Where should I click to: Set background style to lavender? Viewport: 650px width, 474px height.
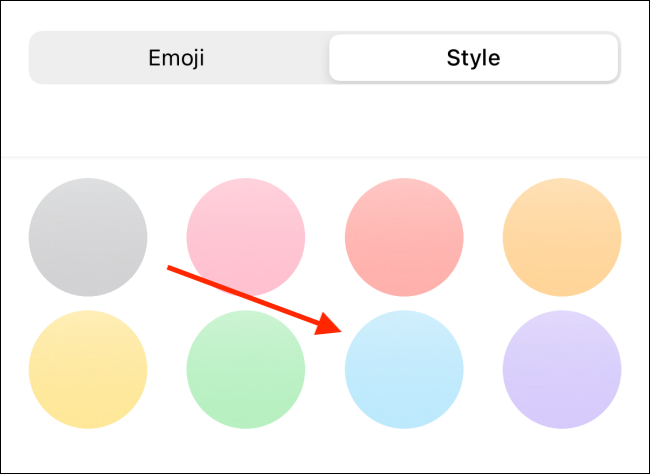coord(562,369)
